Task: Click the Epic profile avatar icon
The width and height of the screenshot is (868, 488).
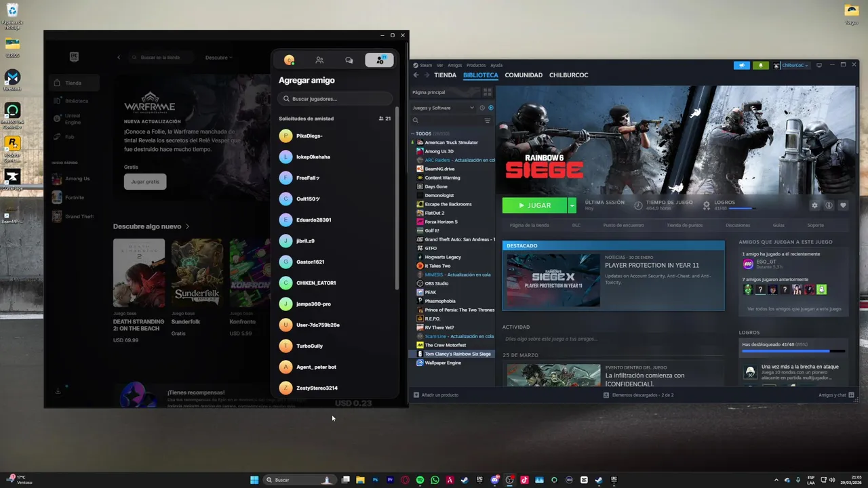Action: point(290,60)
